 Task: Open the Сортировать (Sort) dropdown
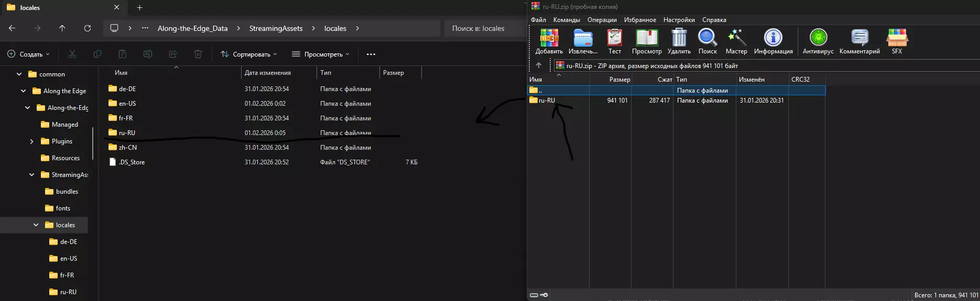tap(249, 54)
